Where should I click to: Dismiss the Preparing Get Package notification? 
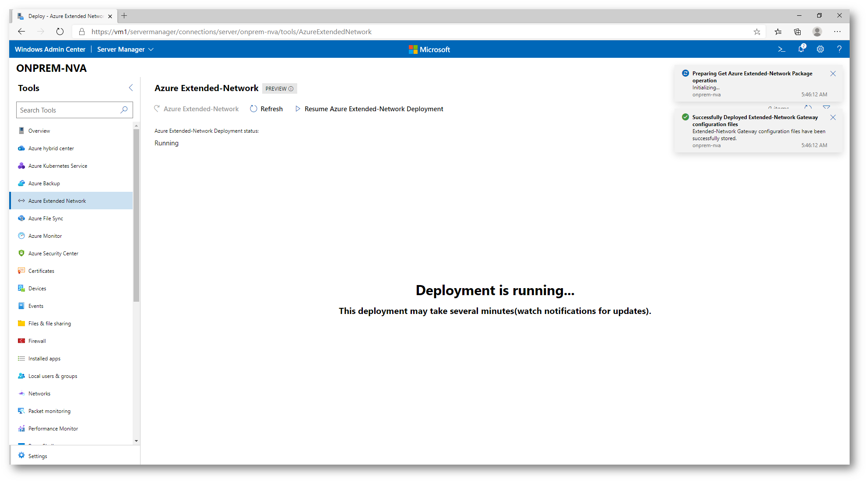point(833,74)
